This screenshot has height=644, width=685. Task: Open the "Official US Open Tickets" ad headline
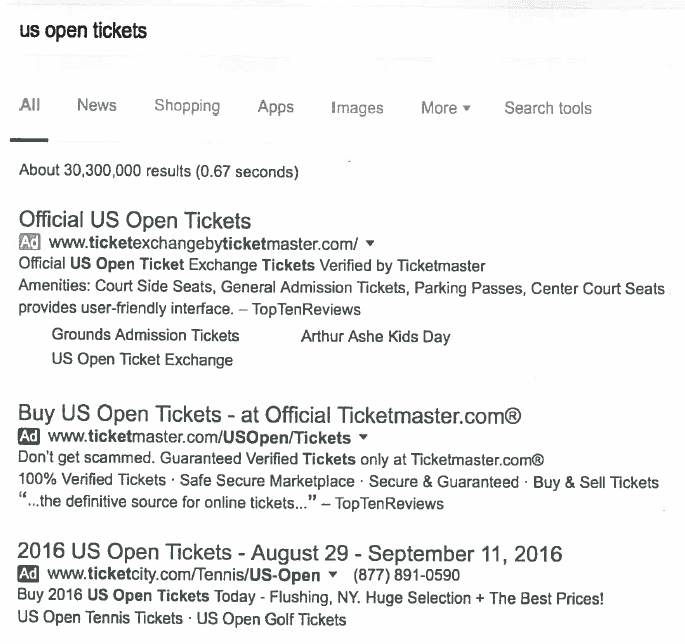tap(135, 220)
